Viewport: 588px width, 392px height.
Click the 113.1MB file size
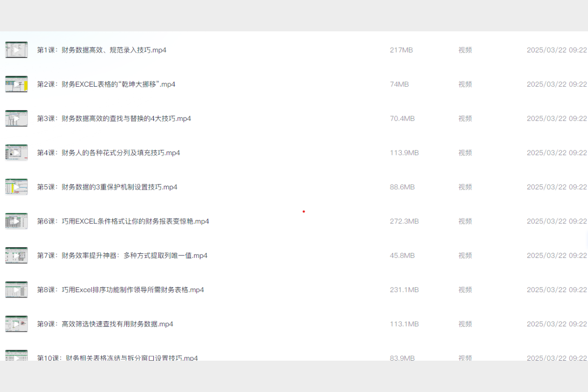coord(404,324)
